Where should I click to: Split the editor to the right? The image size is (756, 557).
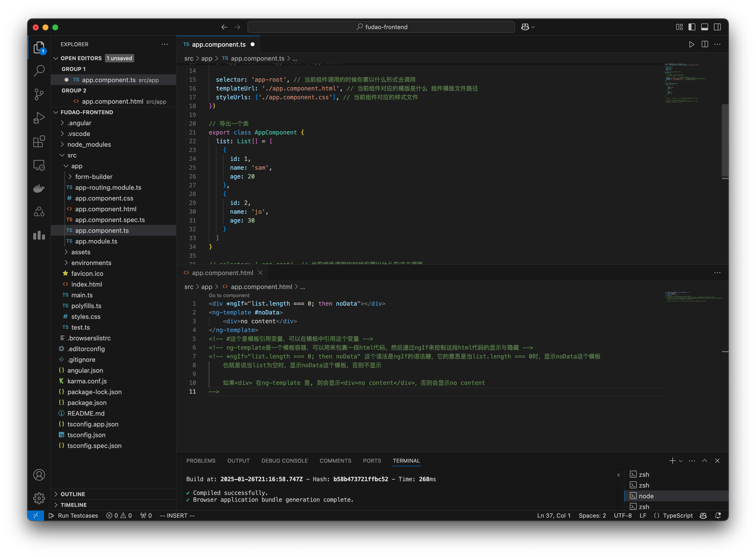(x=704, y=44)
